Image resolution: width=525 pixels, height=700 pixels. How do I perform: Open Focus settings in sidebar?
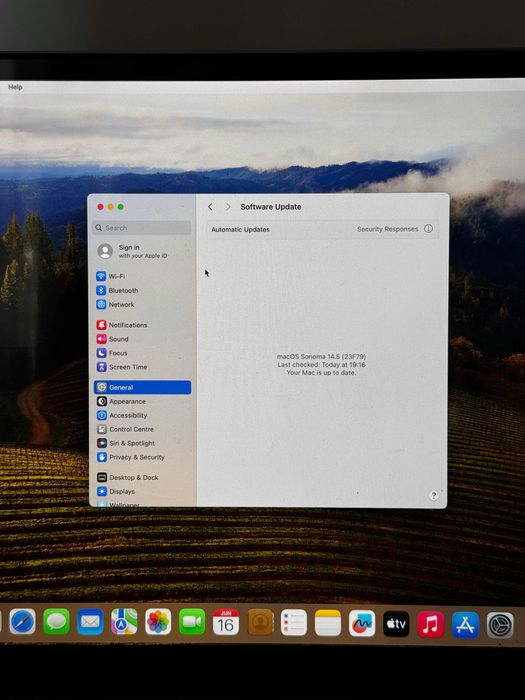[x=112, y=353]
